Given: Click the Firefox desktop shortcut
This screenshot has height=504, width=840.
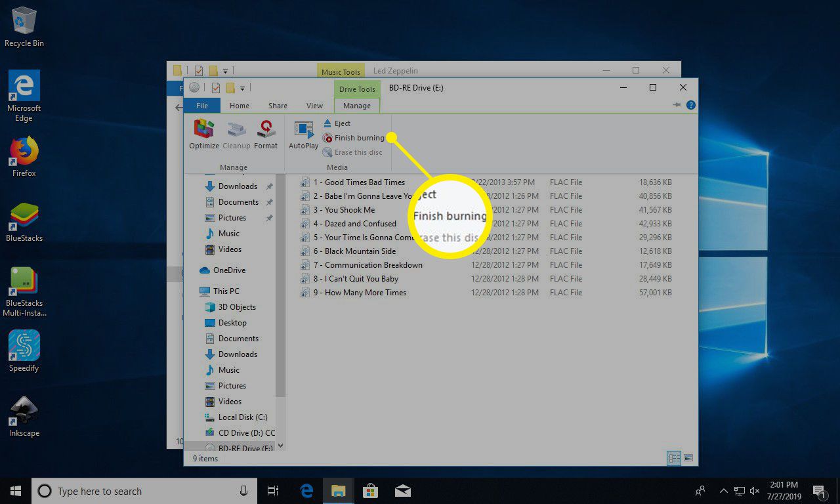Looking at the screenshot, I should click(24, 156).
